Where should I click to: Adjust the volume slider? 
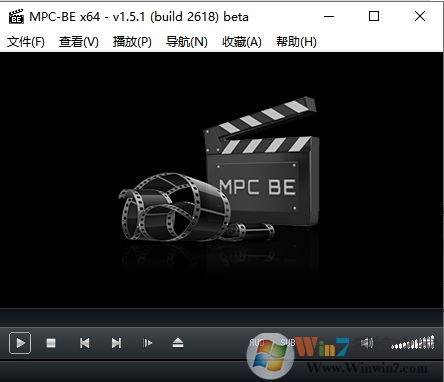click(x=413, y=343)
